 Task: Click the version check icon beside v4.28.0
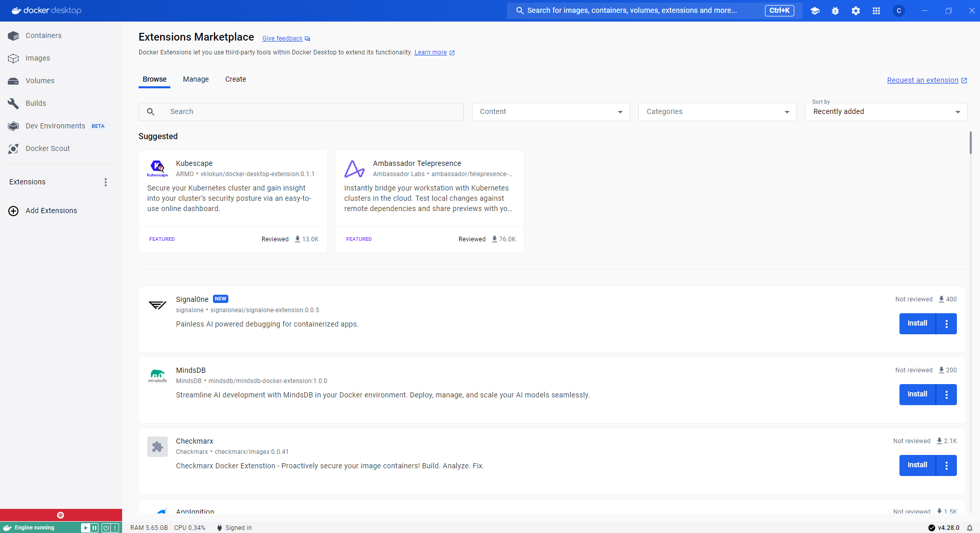point(932,528)
